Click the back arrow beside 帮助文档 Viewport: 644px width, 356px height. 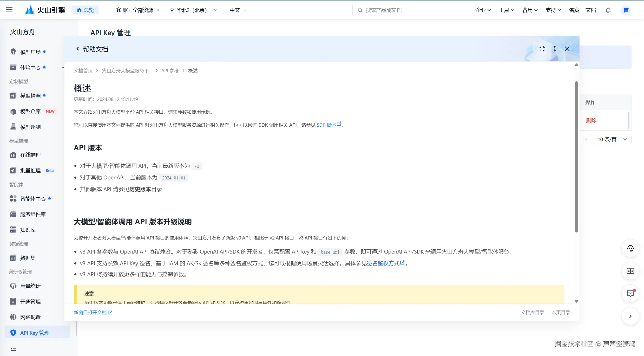pyautogui.click(x=77, y=49)
